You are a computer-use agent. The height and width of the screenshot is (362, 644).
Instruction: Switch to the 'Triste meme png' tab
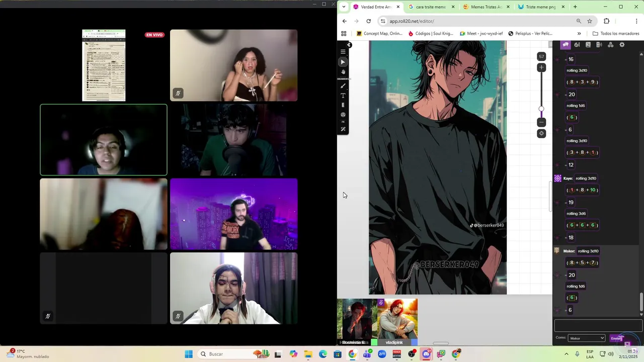[541, 7]
